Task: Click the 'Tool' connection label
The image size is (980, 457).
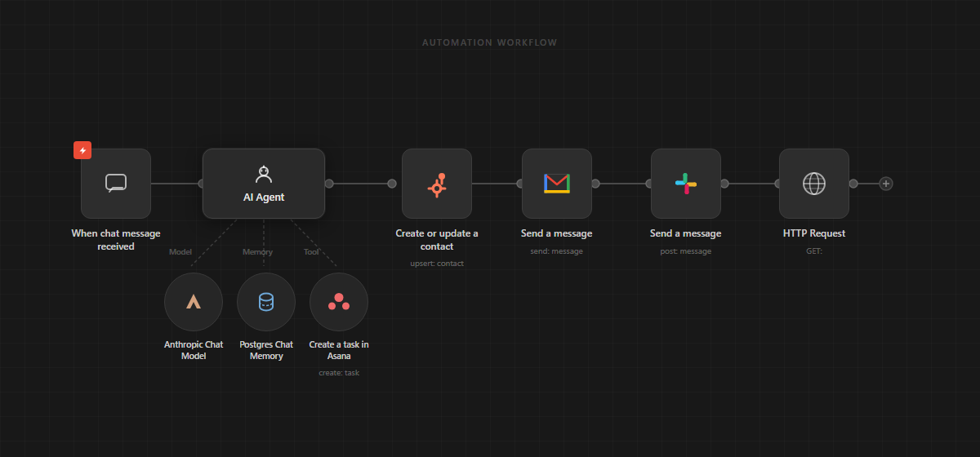Action: (x=312, y=252)
